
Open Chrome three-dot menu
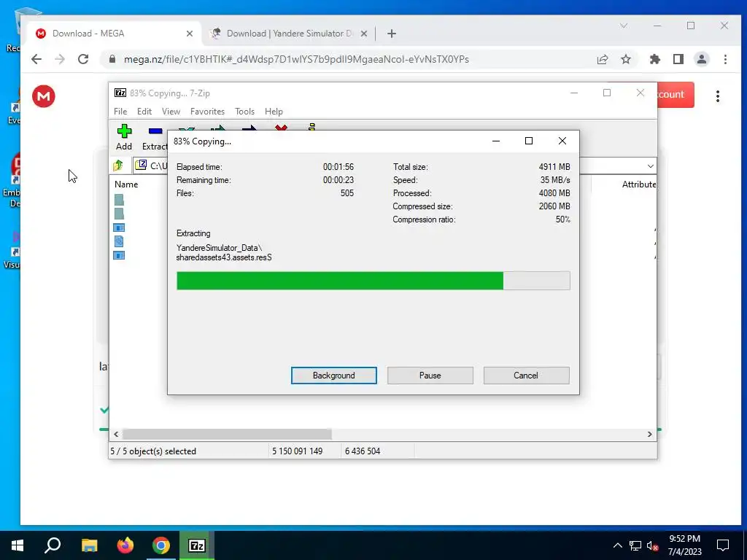pos(725,59)
